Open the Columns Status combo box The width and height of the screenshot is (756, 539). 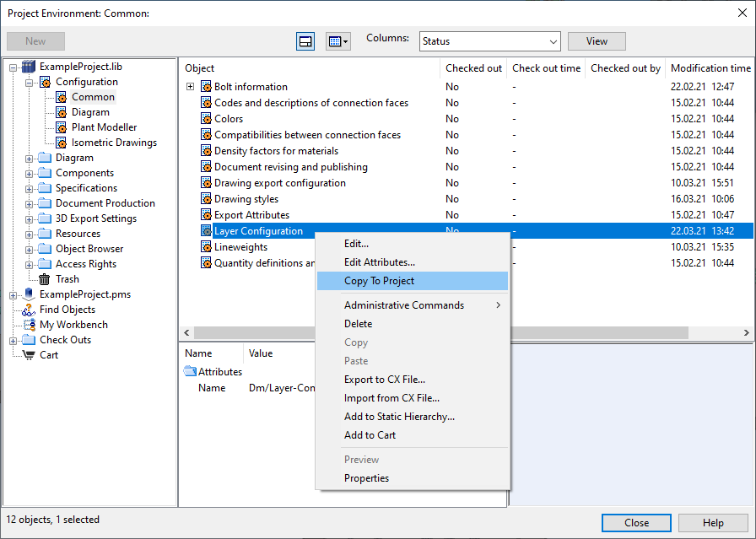point(489,41)
